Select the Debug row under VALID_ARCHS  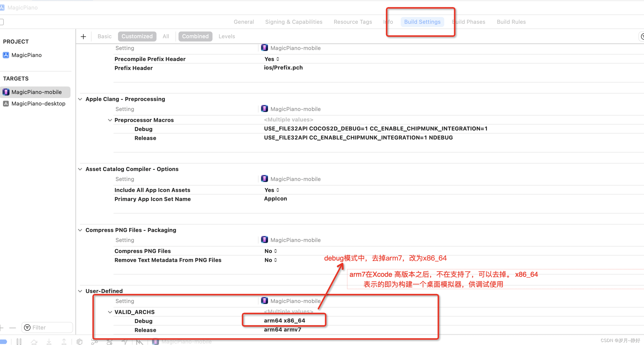[x=379, y=321]
